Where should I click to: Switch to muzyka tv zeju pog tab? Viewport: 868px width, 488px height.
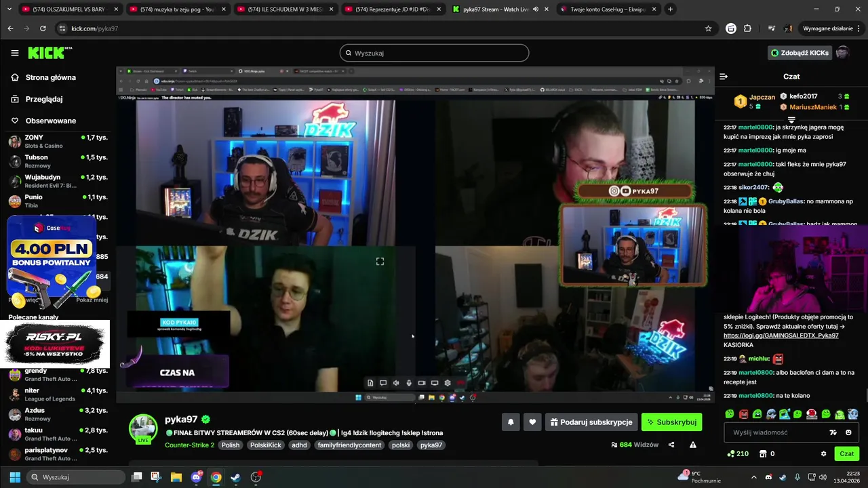click(x=178, y=9)
